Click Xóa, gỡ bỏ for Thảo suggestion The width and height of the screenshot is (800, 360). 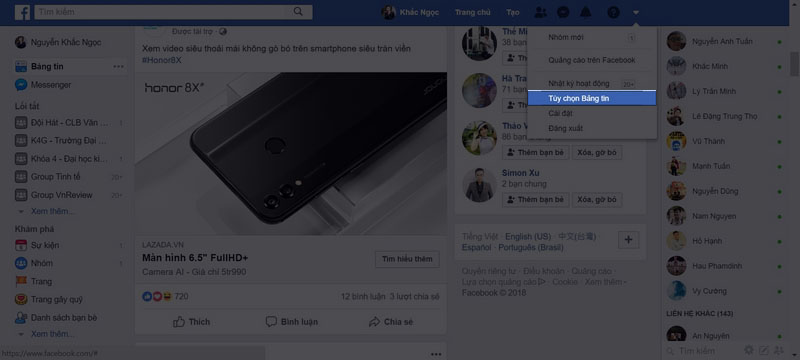(x=597, y=152)
